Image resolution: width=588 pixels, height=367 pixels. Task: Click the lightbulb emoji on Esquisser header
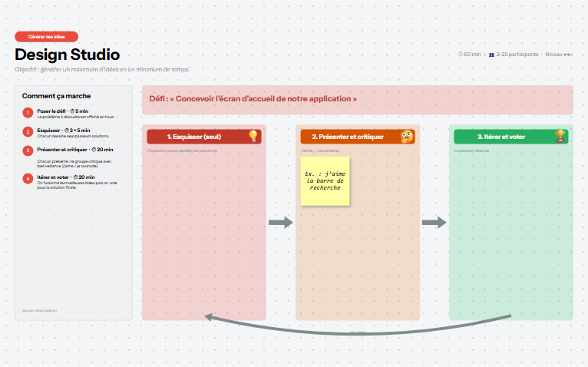point(253,136)
